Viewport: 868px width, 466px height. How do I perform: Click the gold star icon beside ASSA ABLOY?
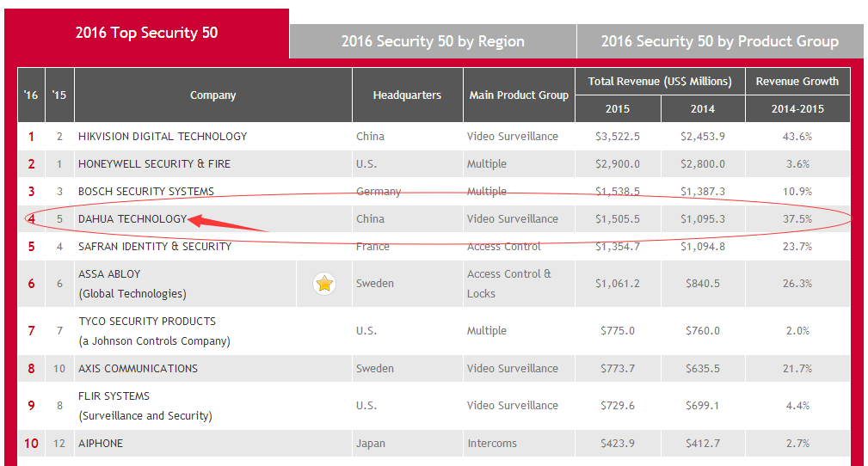[324, 284]
